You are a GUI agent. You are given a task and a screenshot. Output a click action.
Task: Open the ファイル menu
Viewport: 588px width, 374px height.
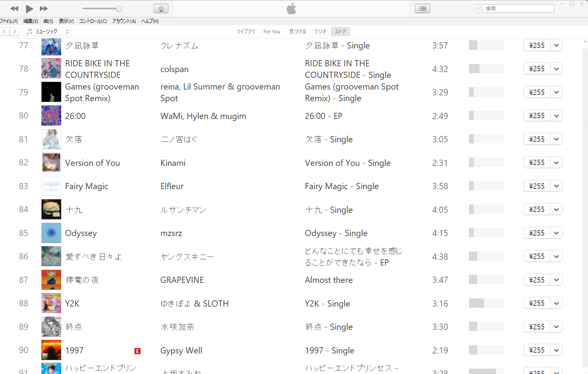[x=9, y=21]
